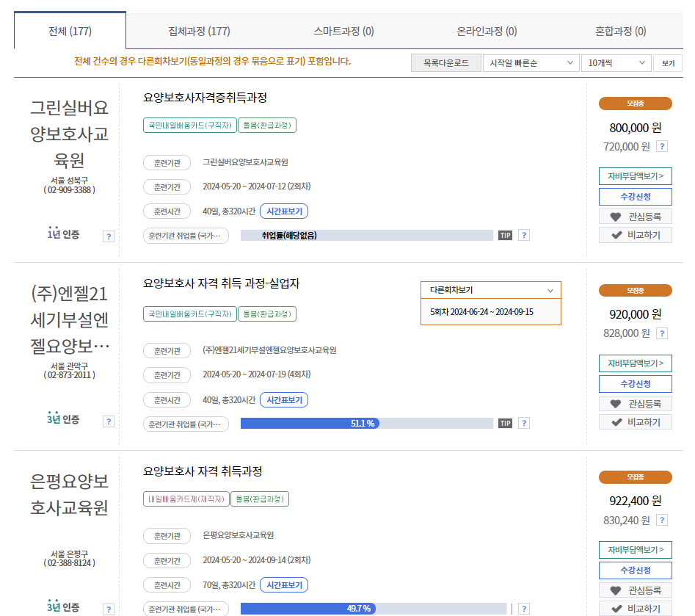Open help icon beside the 1년 인증 badge
Screen dimensions: 695x616
[x=109, y=236]
